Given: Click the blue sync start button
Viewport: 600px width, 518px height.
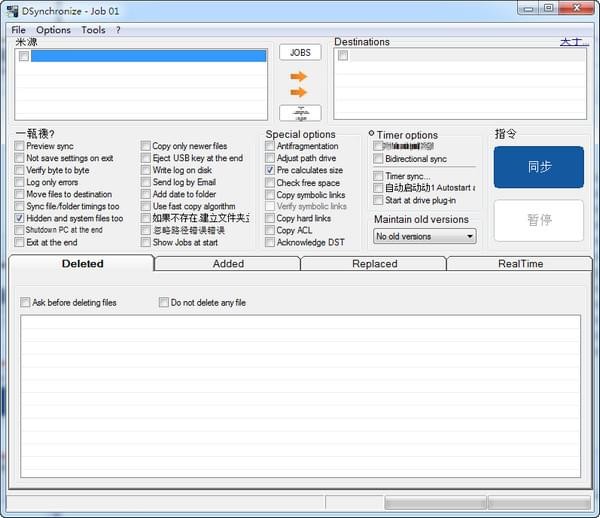Looking at the screenshot, I should point(538,167).
